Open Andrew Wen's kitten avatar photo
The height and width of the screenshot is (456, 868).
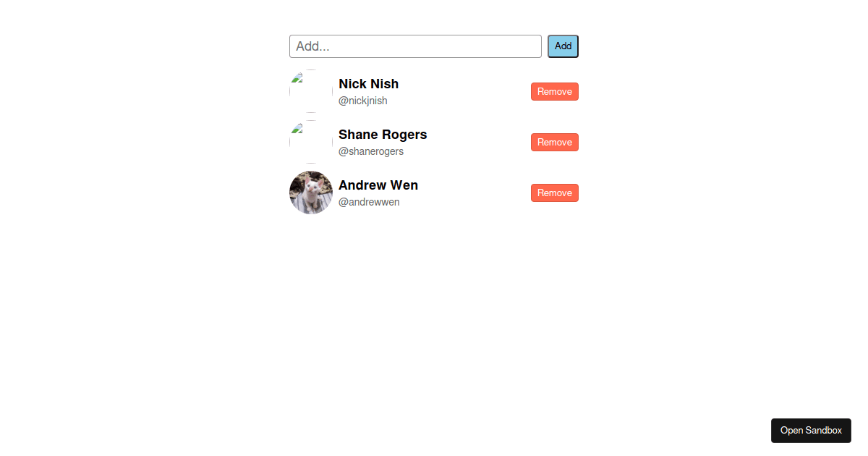coord(311,193)
